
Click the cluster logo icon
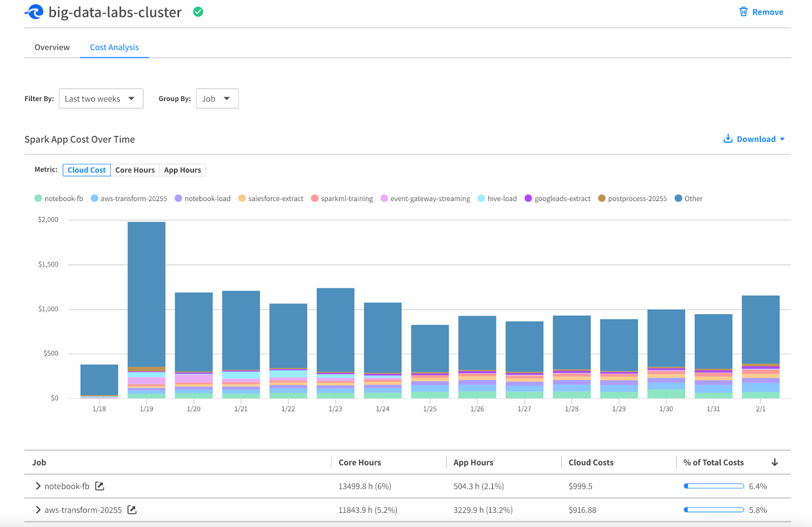[34, 12]
